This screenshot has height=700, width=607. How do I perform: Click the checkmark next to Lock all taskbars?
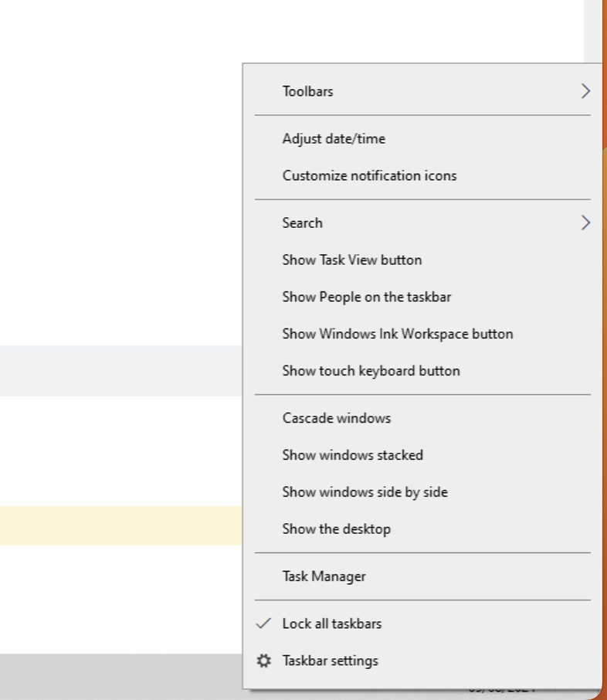click(263, 624)
